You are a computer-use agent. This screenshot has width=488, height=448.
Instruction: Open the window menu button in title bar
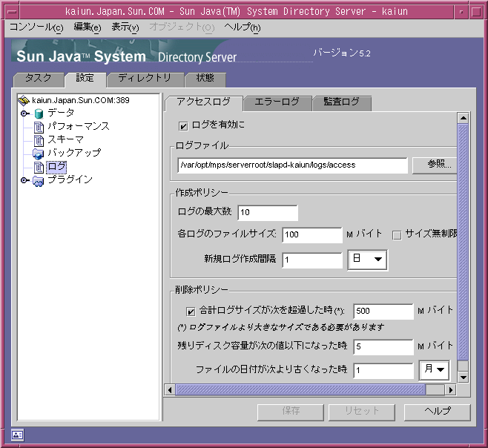point(12,12)
